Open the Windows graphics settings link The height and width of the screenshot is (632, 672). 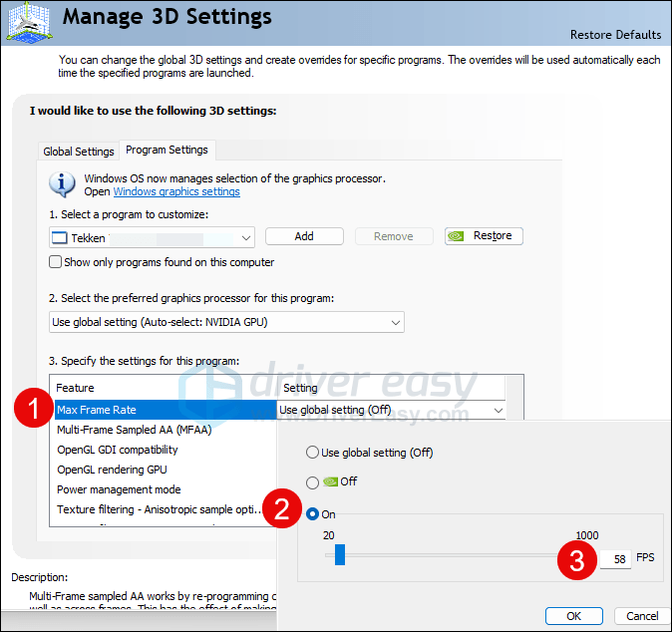click(x=176, y=191)
